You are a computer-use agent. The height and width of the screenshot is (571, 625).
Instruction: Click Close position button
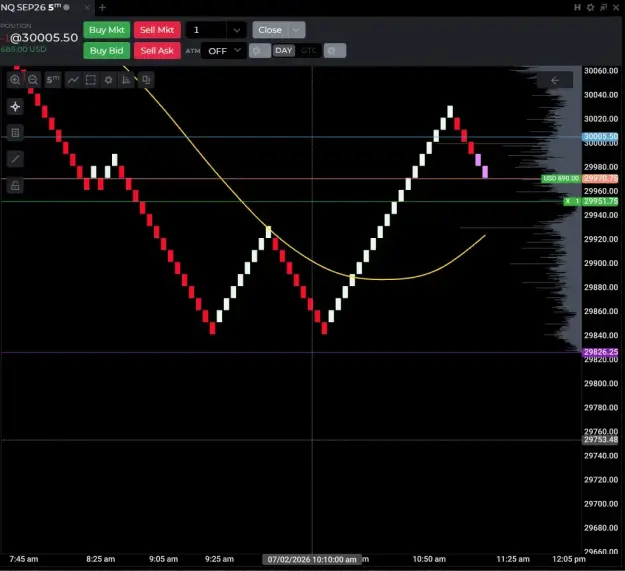click(x=270, y=30)
